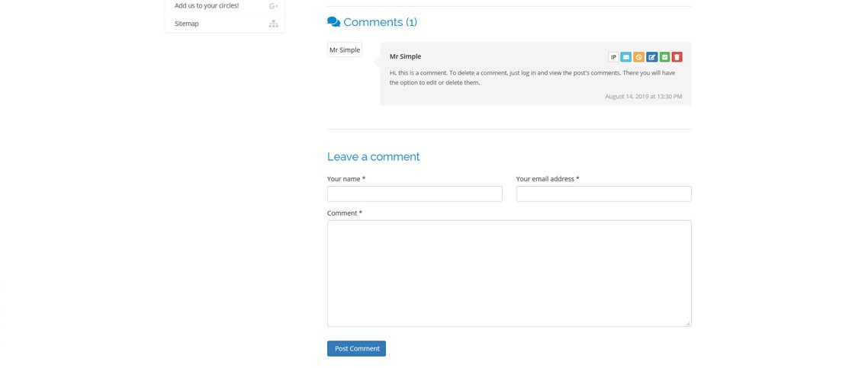
Task: Click the orange ban icon on comment
Action: [639, 57]
